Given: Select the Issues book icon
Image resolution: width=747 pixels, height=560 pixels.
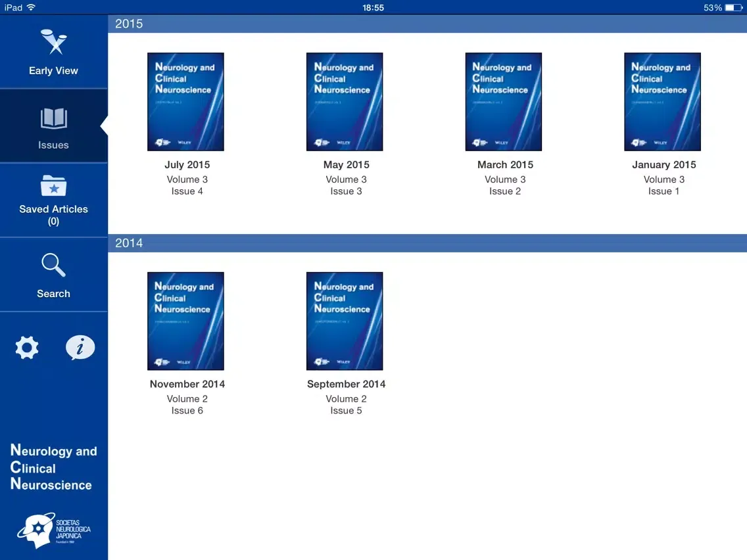Looking at the screenshot, I should click(x=54, y=118).
